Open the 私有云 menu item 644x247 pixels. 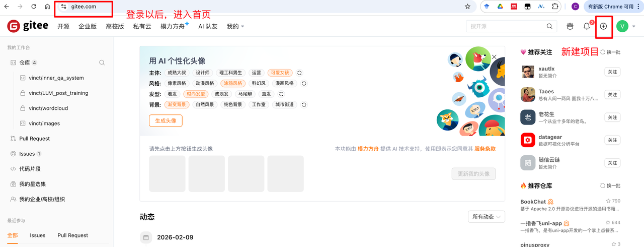click(x=142, y=26)
